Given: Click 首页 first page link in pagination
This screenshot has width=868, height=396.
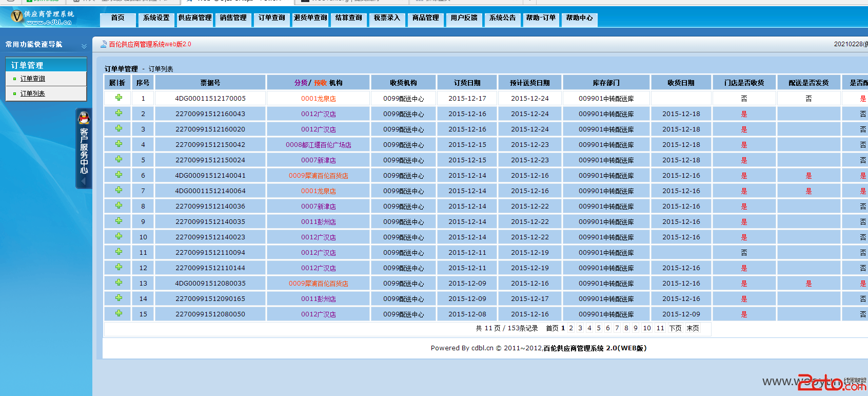Looking at the screenshot, I should [x=553, y=328].
